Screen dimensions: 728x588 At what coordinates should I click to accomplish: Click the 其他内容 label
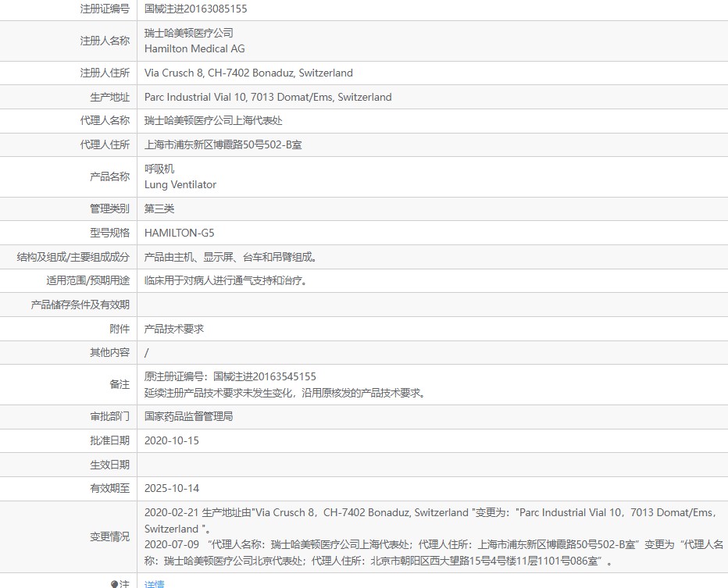click(110, 353)
